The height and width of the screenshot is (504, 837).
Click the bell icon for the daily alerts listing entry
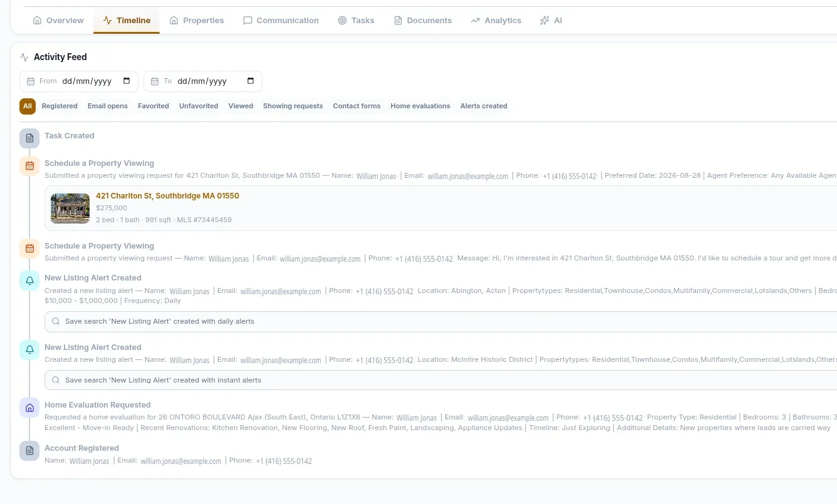tap(29, 280)
